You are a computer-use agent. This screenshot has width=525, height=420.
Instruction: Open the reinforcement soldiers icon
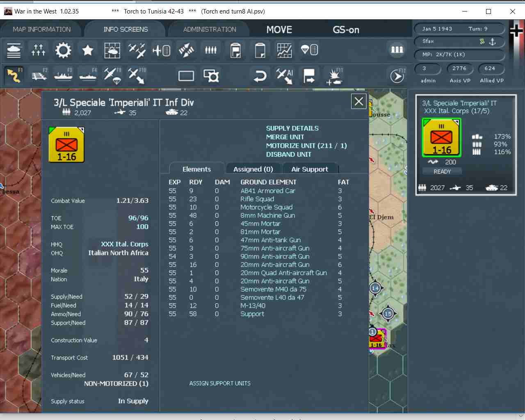pyautogui.click(x=211, y=50)
